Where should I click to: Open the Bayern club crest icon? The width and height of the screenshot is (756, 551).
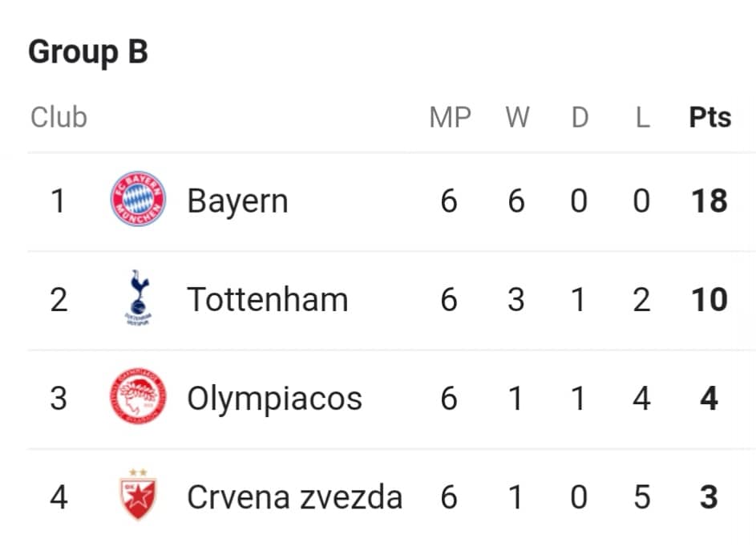[138, 199]
